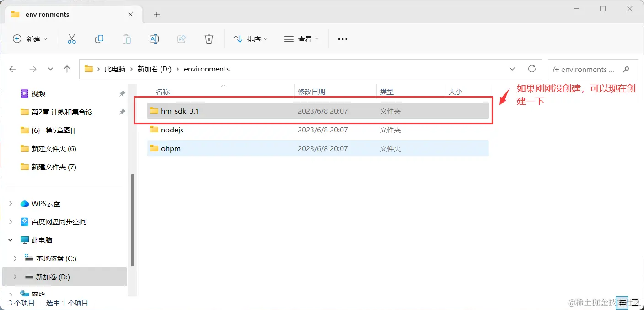This screenshot has width=644, height=310.
Task: Close the environments tab
Action: tap(130, 14)
